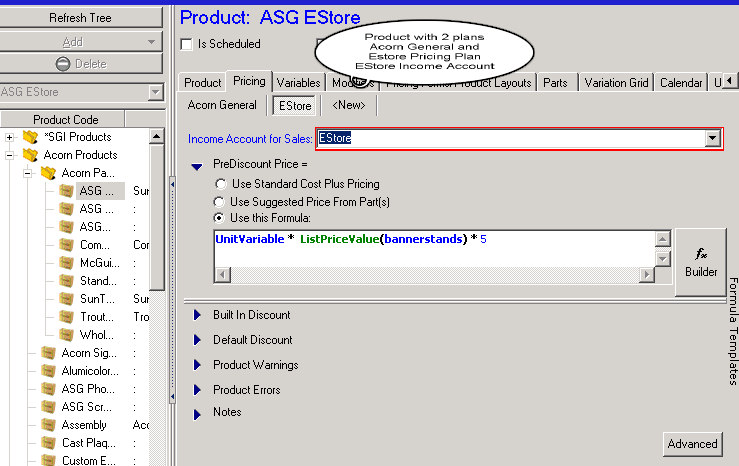
Task: Toggle the Is Scheduled checkbox
Action: [x=187, y=44]
